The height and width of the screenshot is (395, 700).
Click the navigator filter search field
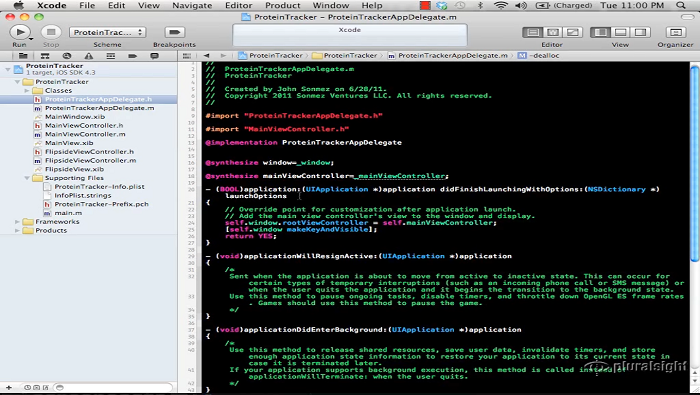click(x=114, y=387)
